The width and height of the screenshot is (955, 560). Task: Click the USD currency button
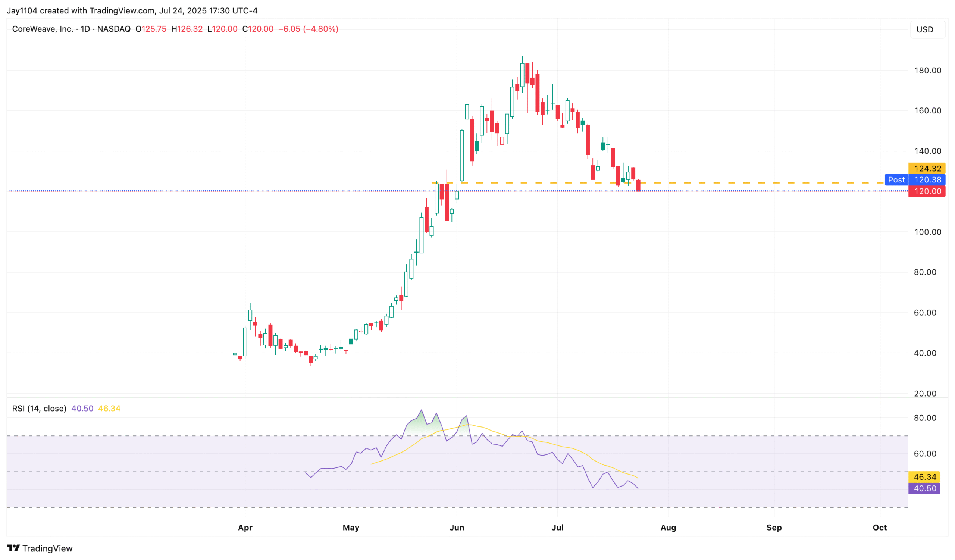[927, 29]
